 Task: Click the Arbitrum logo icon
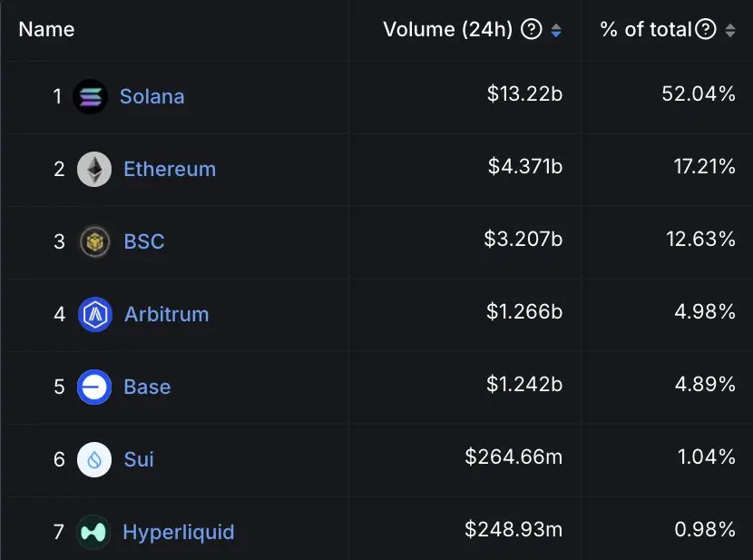pos(94,314)
